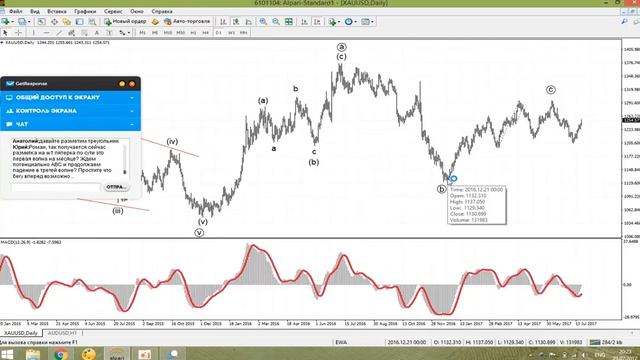The image size is (640, 360).
Task: Open the Файл menu
Action: coord(16,11)
